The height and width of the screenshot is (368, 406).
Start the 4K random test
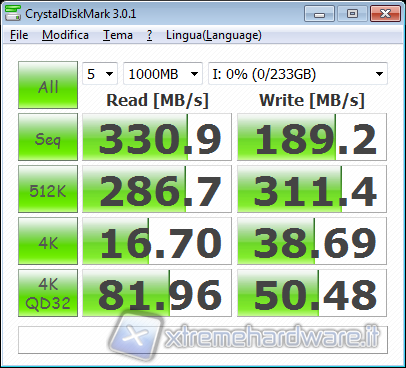pos(48,241)
